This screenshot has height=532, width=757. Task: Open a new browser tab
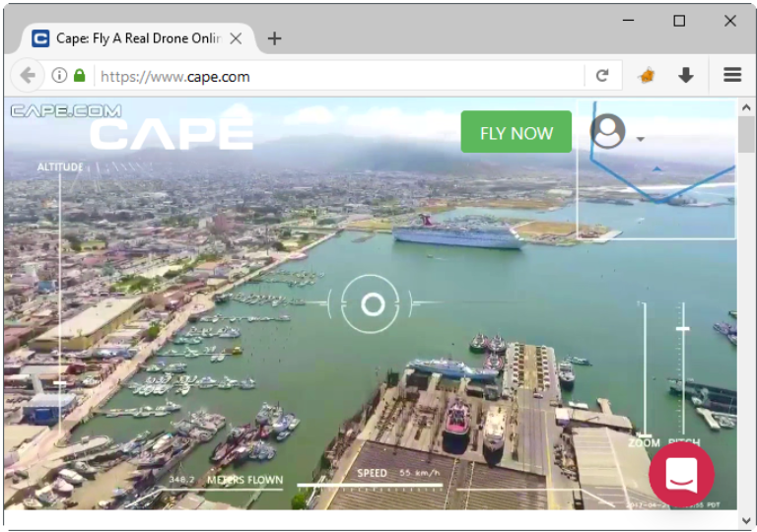click(x=275, y=38)
